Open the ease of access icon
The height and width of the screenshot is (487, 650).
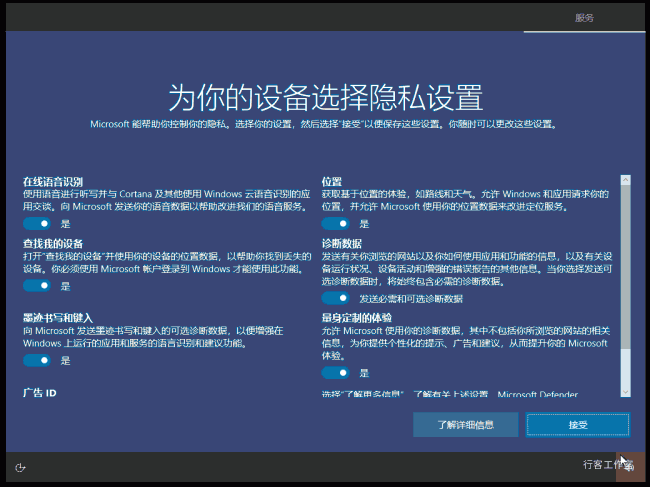click(x=20, y=468)
